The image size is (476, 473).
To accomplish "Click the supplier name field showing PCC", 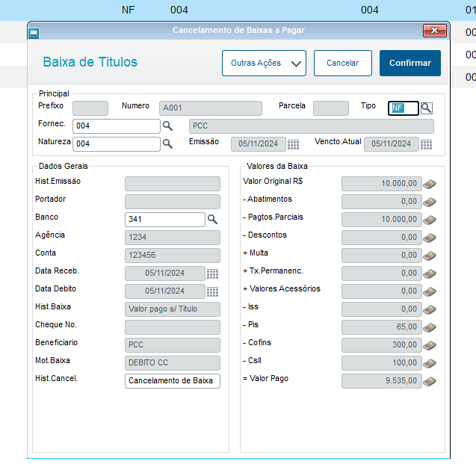I will (x=312, y=126).
